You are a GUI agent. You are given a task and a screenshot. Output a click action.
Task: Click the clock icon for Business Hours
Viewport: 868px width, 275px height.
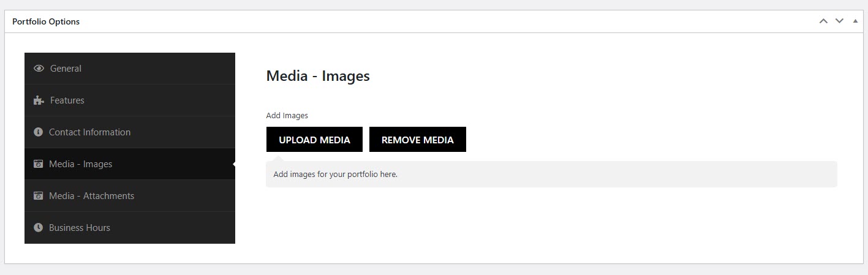(x=38, y=228)
